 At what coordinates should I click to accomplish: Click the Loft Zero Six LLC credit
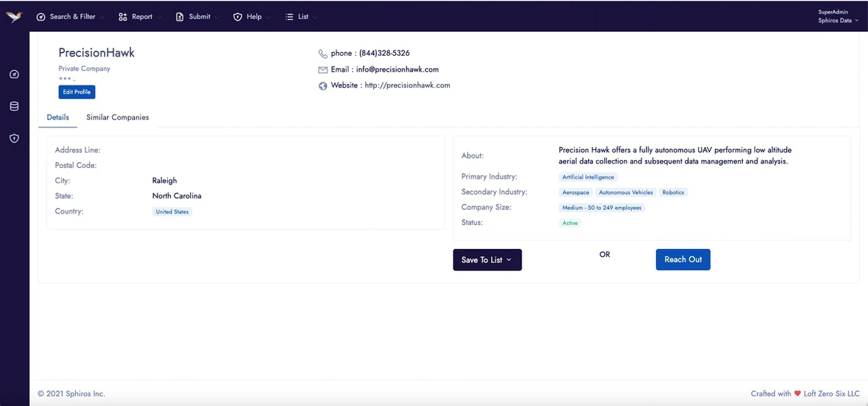[832, 394]
